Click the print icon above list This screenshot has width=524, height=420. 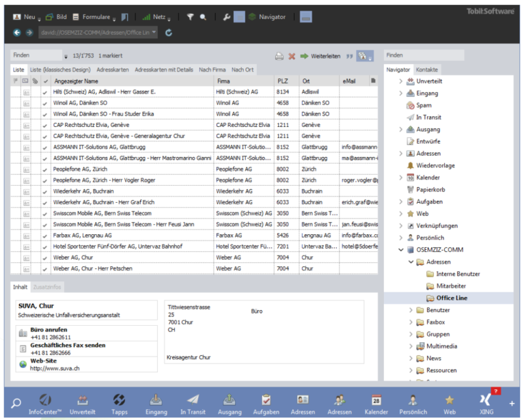coord(279,56)
